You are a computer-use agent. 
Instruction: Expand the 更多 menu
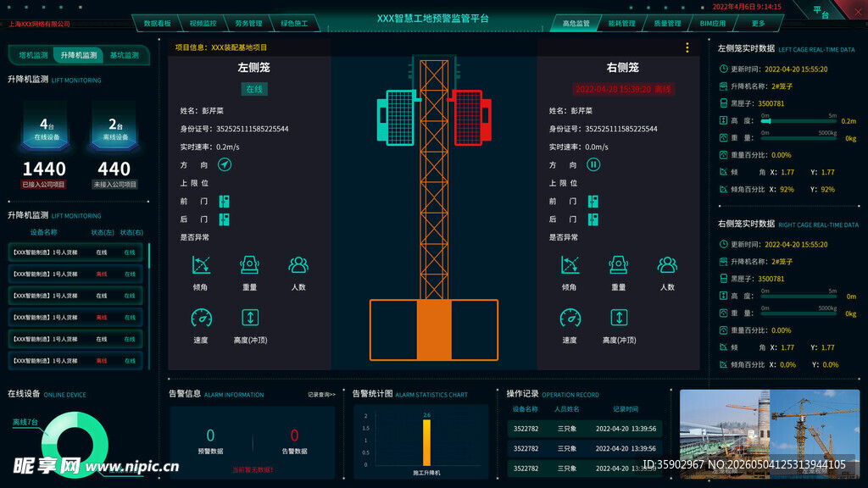(x=759, y=23)
